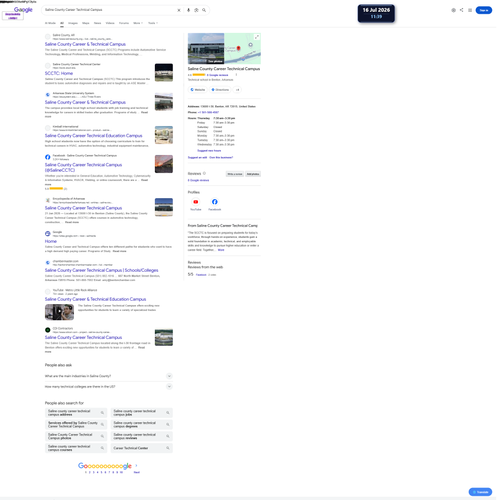Play the YouTube video thumbnail
Image resolution: width=499 pixels, height=500 pixels.
pyautogui.click(x=59, y=312)
